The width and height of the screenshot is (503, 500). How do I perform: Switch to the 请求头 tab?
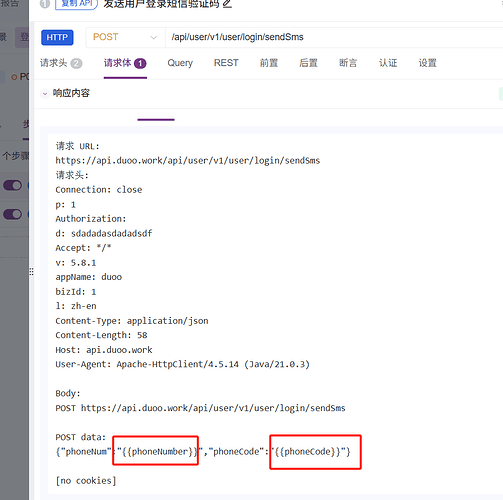click(x=54, y=63)
